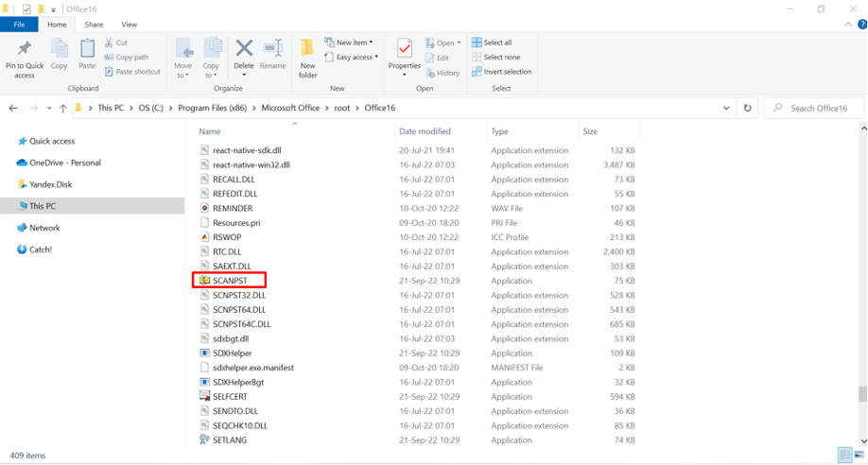Click Edit in the Open group
This screenshot has height=465, width=868.
tap(438, 58)
